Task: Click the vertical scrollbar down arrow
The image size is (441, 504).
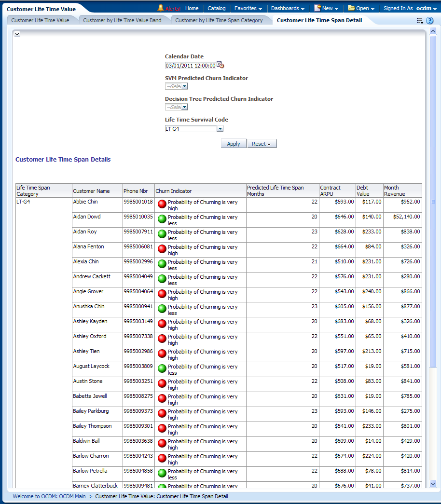Action: [433, 484]
